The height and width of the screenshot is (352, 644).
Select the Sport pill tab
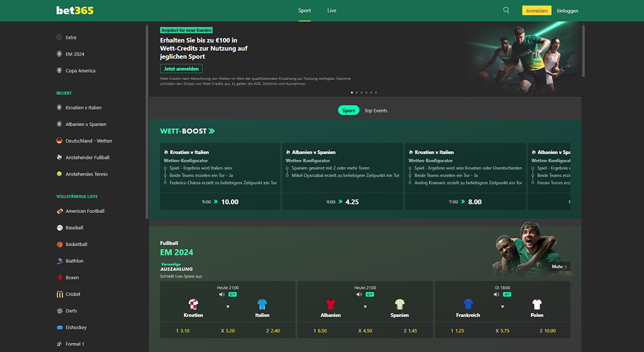pos(348,110)
